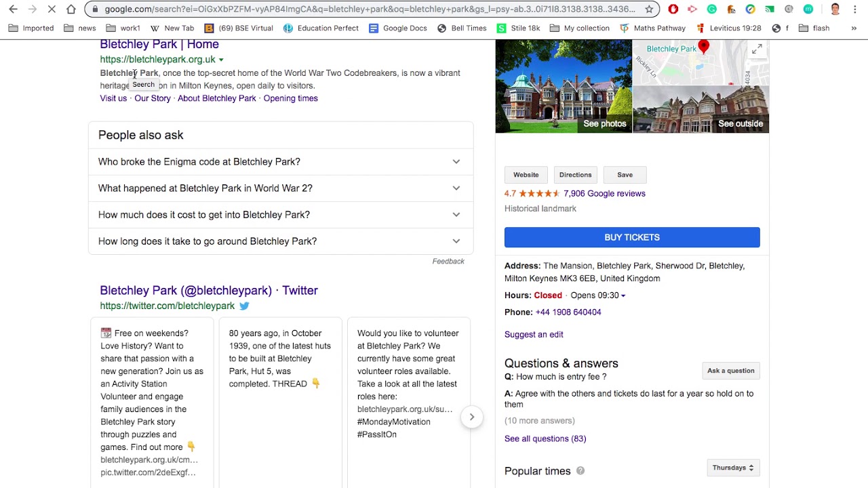Open the work1 bookmarks folder

[x=122, y=28]
